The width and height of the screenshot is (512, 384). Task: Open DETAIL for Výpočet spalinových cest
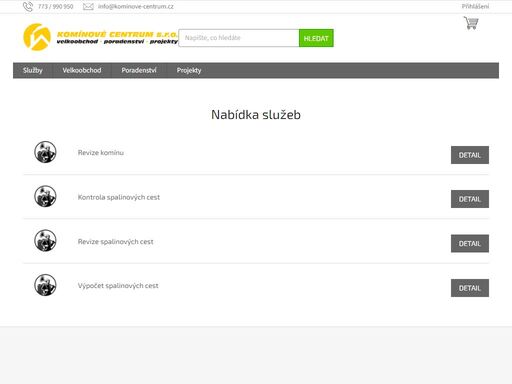470,288
